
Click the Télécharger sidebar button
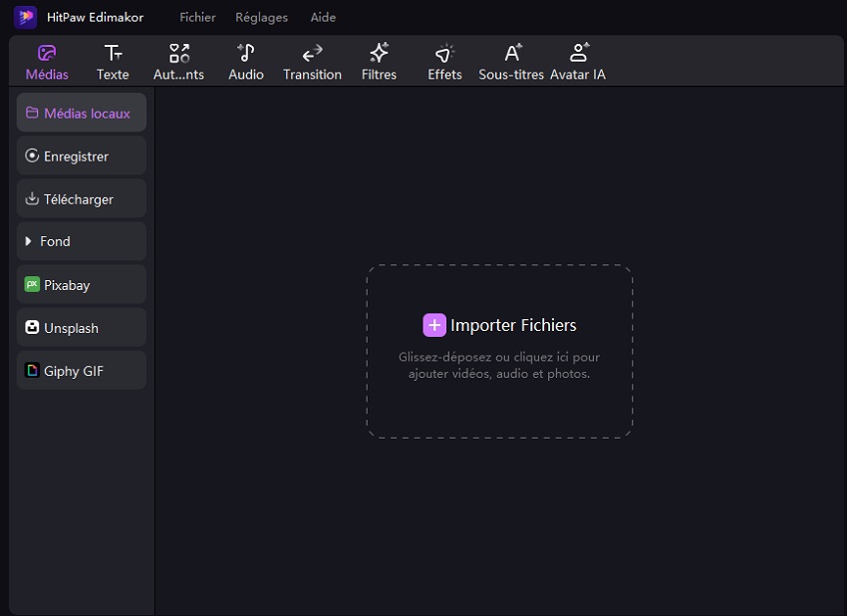(x=82, y=198)
